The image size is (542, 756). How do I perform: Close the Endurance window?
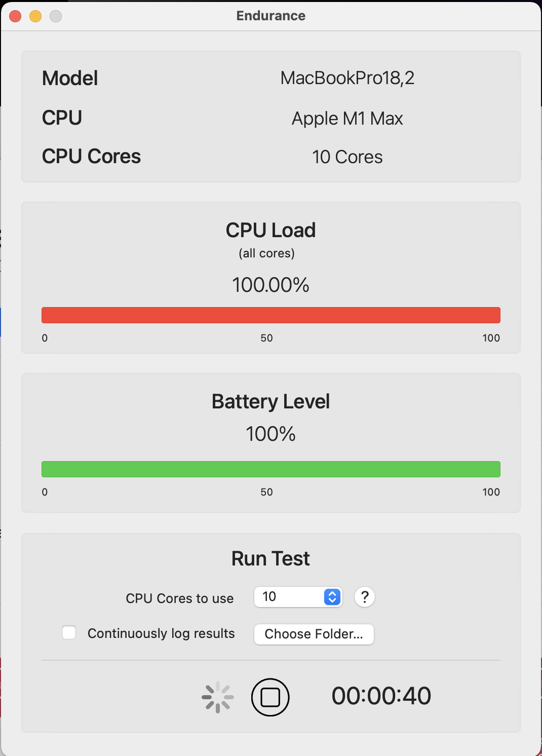coord(15,16)
